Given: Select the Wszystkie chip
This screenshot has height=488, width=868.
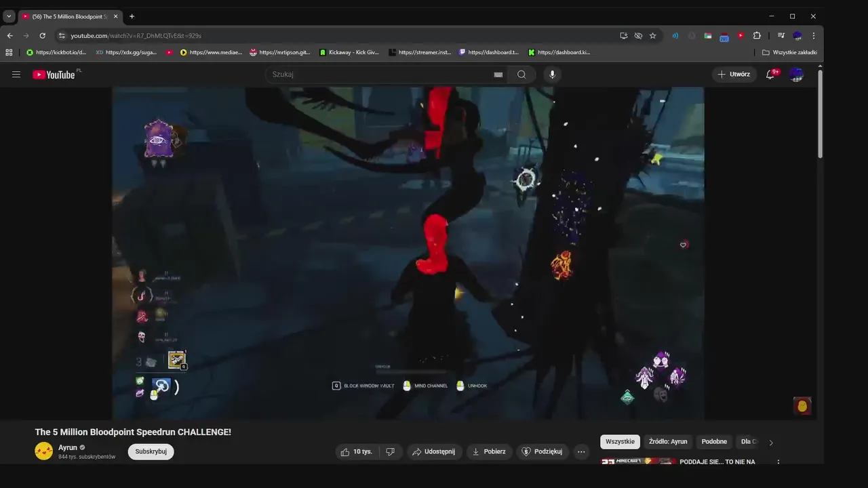Looking at the screenshot, I should point(620,442).
